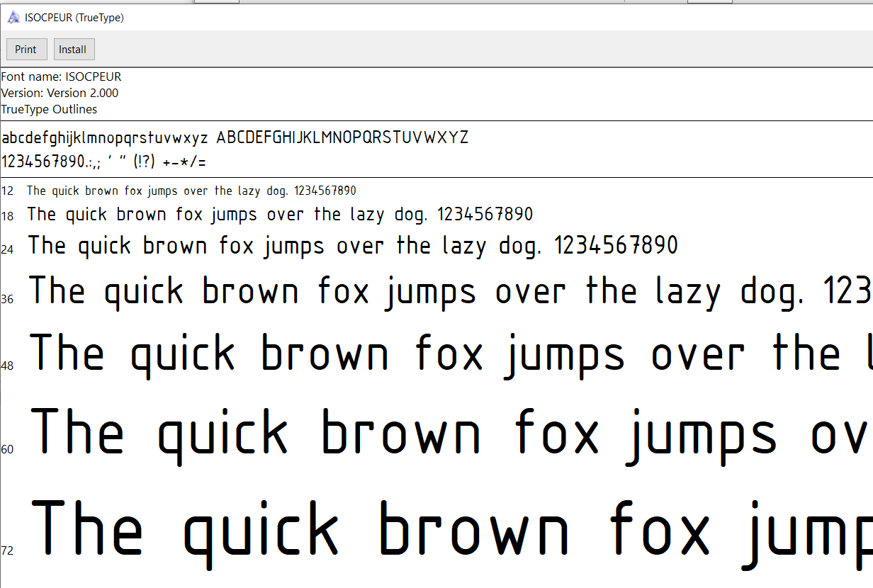This screenshot has width=873, height=588.
Task: Click the lowercase and uppercase alphabet sample line
Action: click(235, 137)
